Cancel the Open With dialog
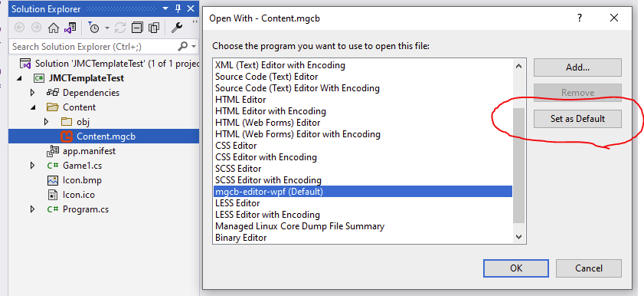 point(589,268)
